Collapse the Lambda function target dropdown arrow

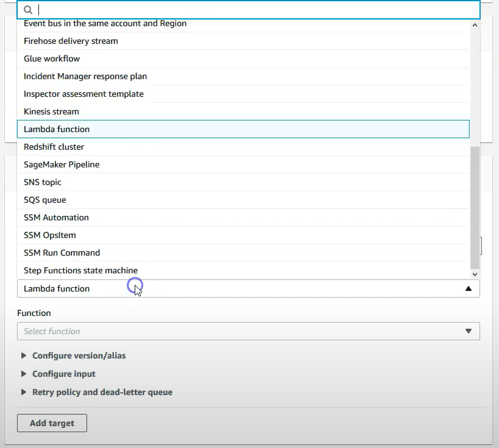(x=468, y=289)
